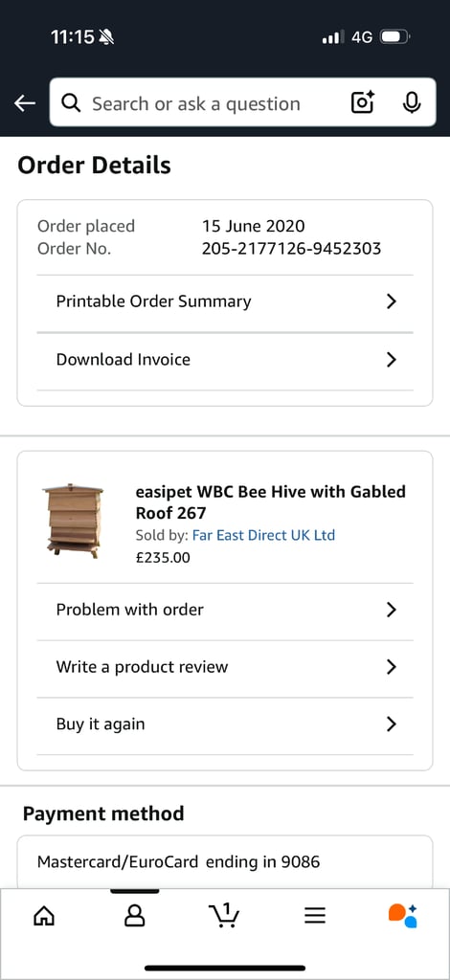This screenshot has height=980, width=450.
Task: Open the hamburger menu tab
Action: click(315, 916)
